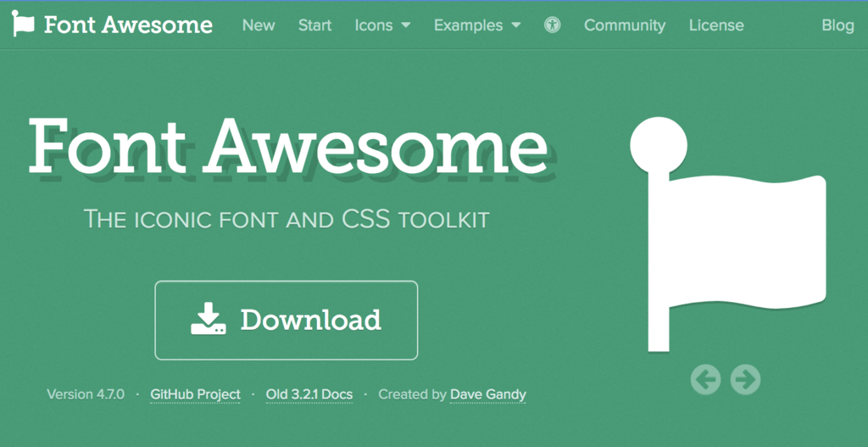
Task: Click the large white flag icon
Action: point(728,234)
